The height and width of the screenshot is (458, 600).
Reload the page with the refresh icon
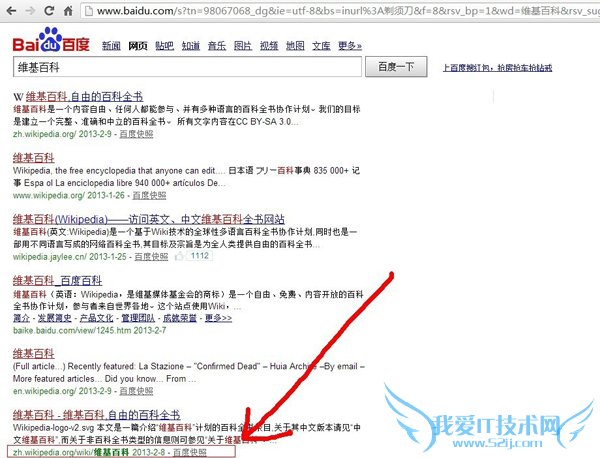(49, 11)
